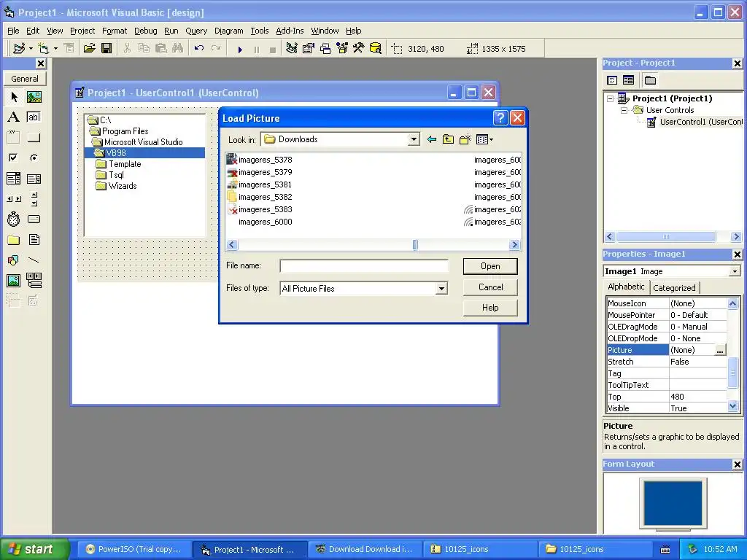This screenshot has width=747, height=560.
Task: Switch to the Categorized properties tab
Action: click(x=674, y=287)
